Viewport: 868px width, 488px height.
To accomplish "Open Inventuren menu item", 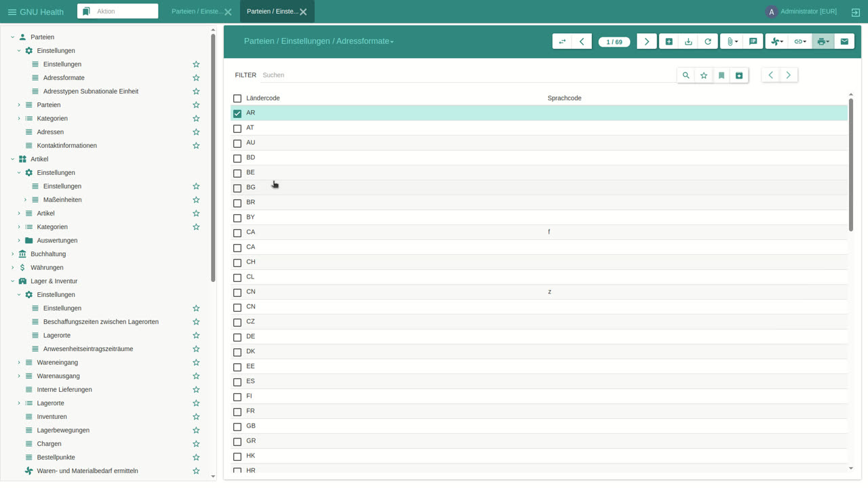I will [52, 417].
